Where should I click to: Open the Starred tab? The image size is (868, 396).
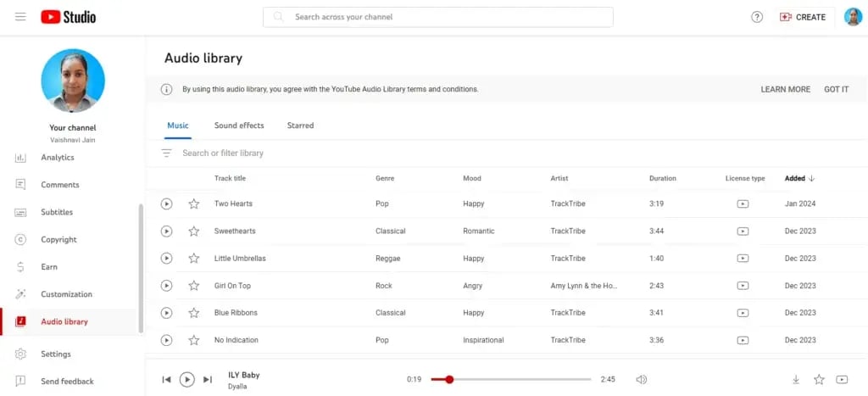click(300, 125)
